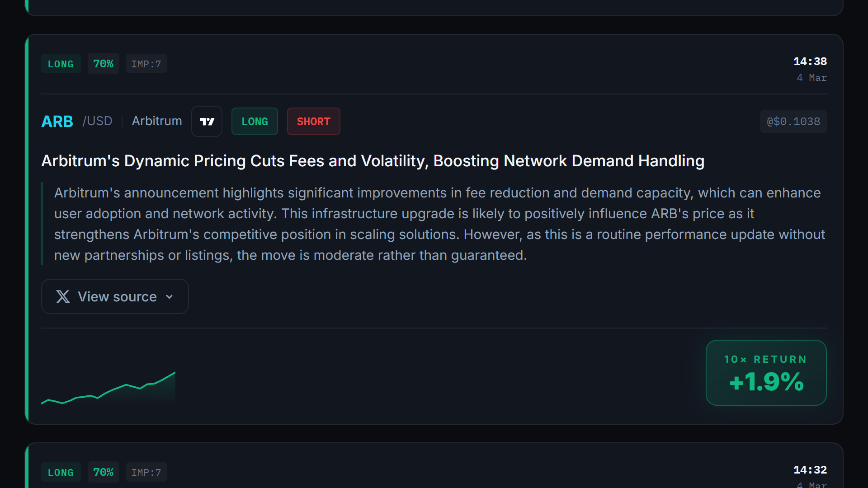
Task: Click the @$0.1038 price tag
Action: [x=793, y=122]
